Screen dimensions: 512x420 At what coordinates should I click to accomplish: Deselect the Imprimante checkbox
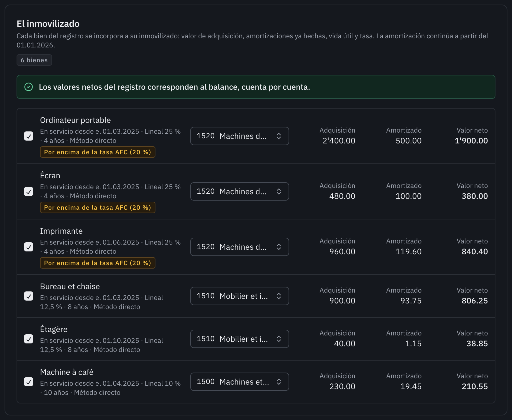pyautogui.click(x=29, y=247)
